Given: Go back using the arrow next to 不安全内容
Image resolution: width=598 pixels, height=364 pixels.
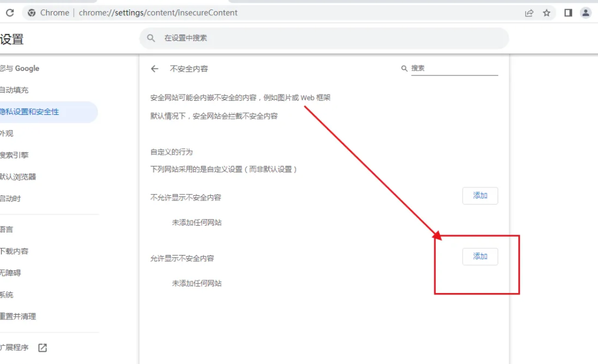Looking at the screenshot, I should [154, 69].
